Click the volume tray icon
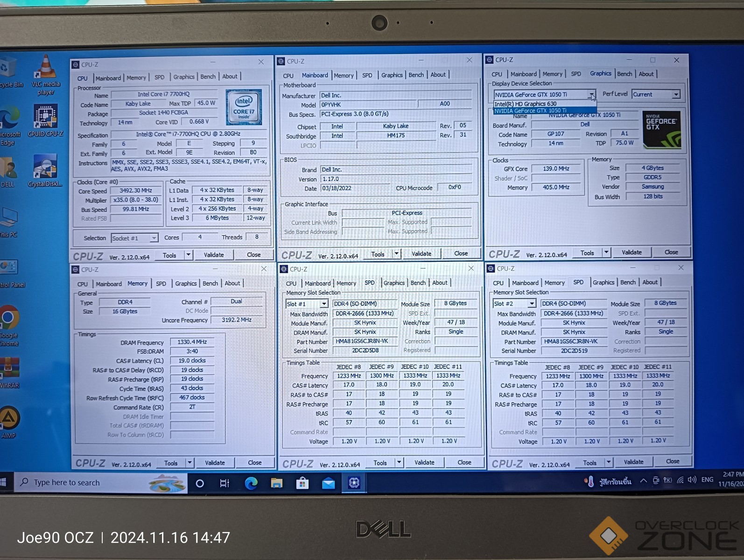 tap(692, 480)
